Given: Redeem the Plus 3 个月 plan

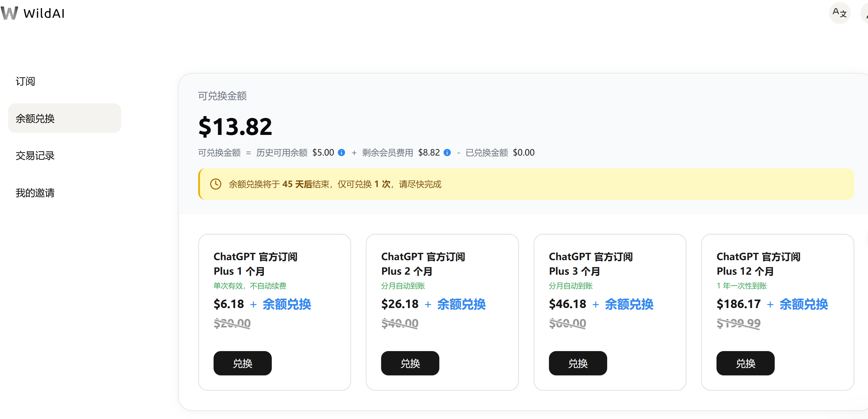Looking at the screenshot, I should point(577,363).
